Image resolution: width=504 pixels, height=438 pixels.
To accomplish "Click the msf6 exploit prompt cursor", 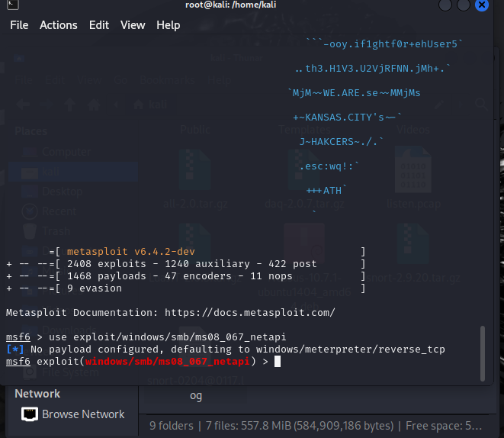I will pyautogui.click(x=278, y=362).
